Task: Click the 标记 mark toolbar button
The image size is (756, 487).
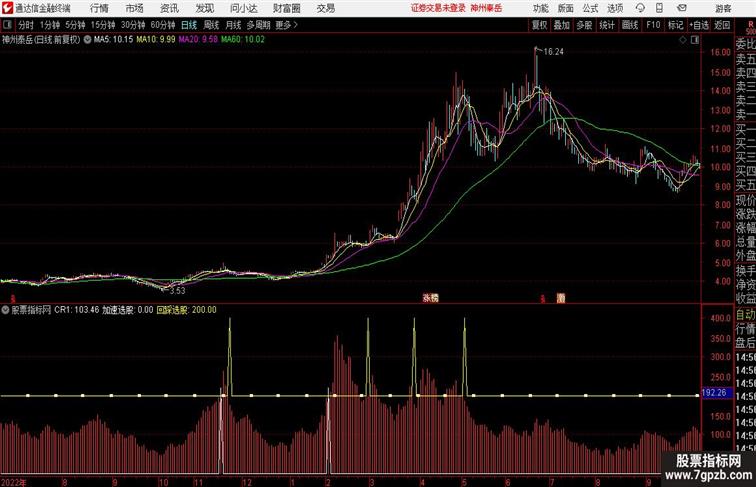Action: [x=675, y=25]
